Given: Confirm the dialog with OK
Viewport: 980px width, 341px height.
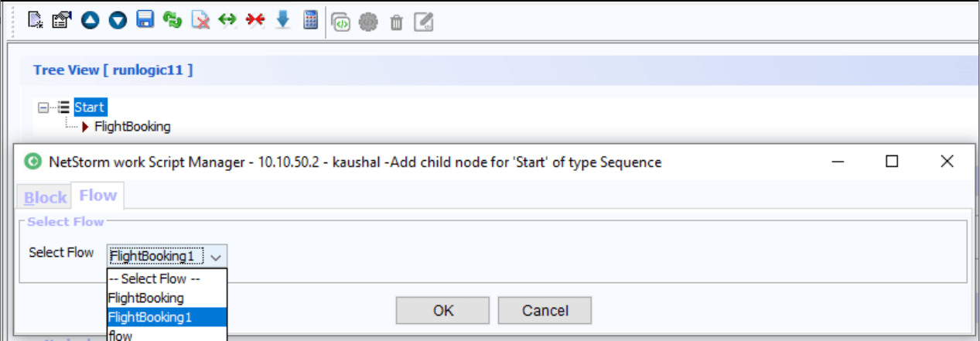Looking at the screenshot, I should click(x=443, y=311).
